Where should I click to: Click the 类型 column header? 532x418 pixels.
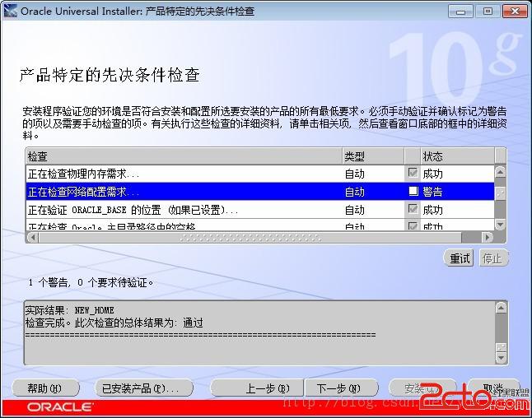[373, 156]
